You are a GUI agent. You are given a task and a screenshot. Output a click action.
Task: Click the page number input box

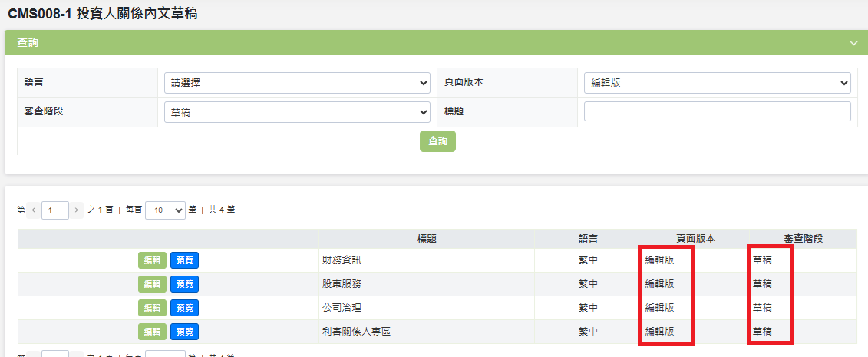coord(55,210)
